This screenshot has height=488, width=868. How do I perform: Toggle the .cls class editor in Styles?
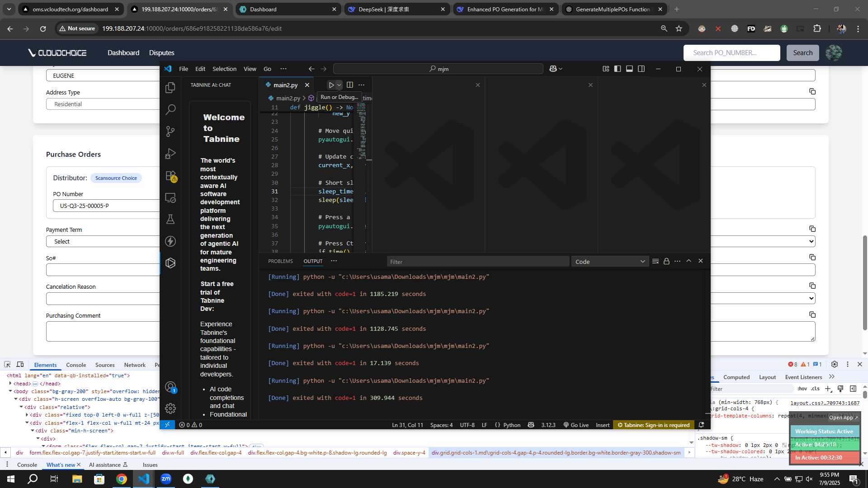[x=815, y=389]
